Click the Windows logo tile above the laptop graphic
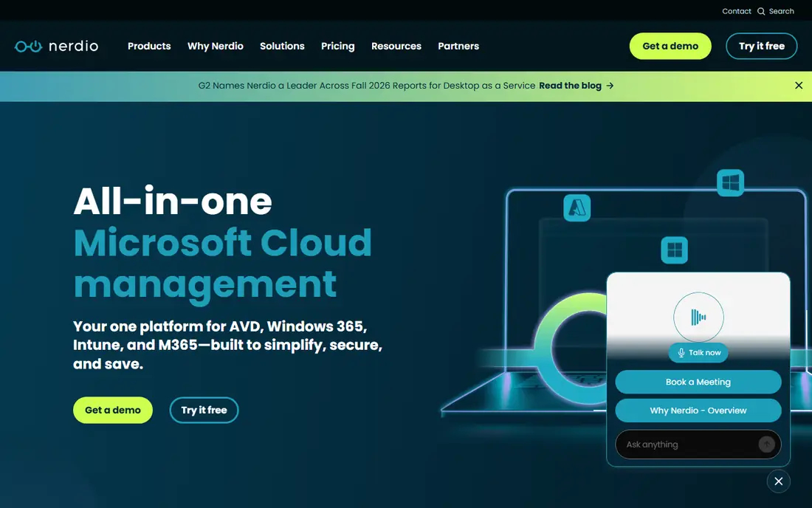This screenshot has height=508, width=812. pos(730,183)
